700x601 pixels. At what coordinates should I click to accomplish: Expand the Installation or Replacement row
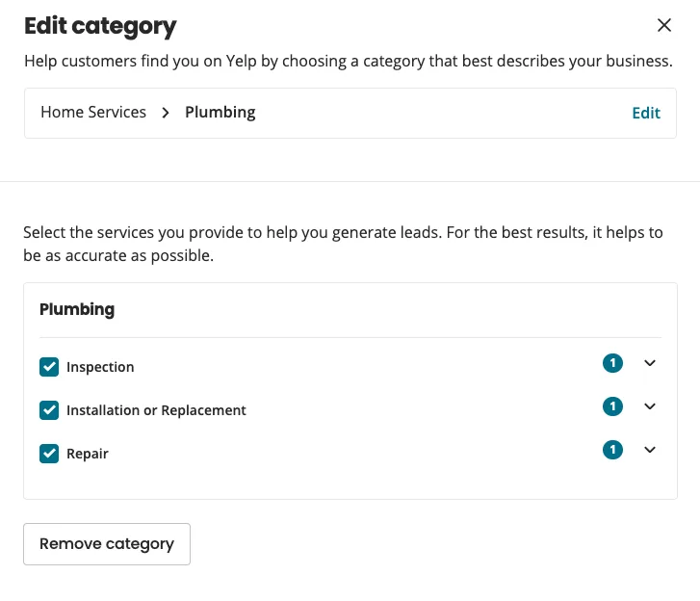650,406
